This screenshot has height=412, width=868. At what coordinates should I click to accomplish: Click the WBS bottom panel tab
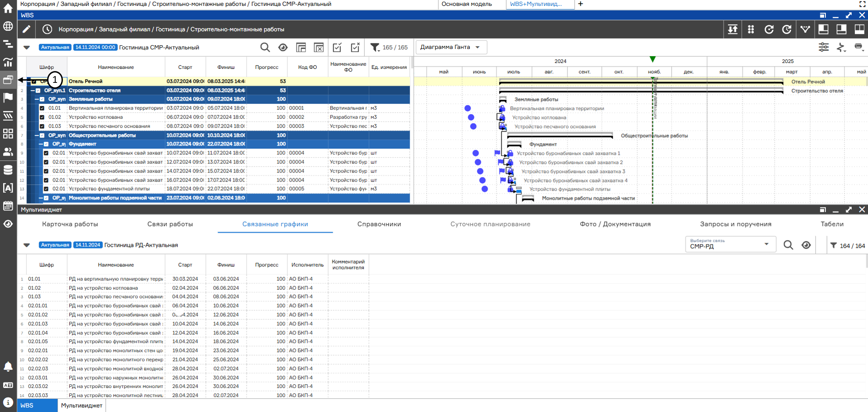pyautogui.click(x=37, y=405)
